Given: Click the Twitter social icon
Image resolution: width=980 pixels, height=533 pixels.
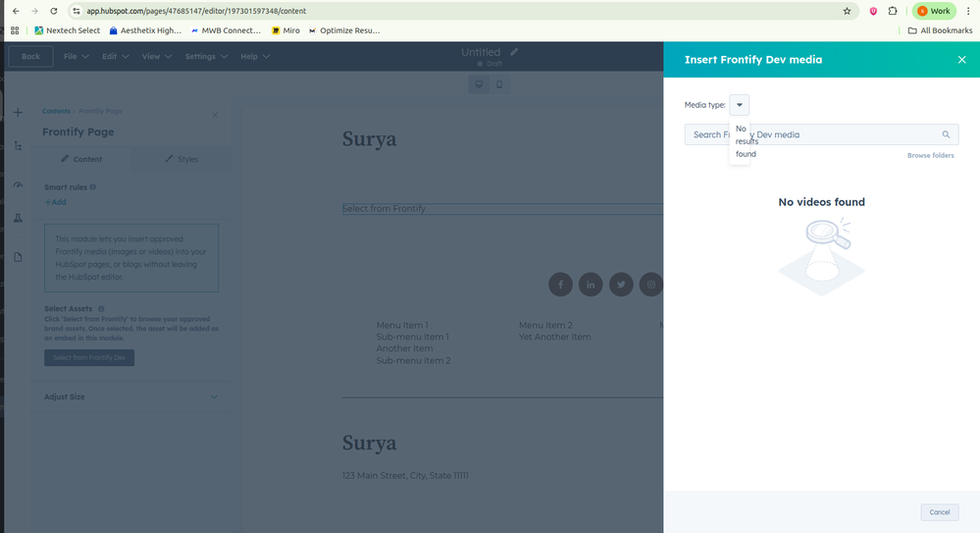Looking at the screenshot, I should (621, 285).
